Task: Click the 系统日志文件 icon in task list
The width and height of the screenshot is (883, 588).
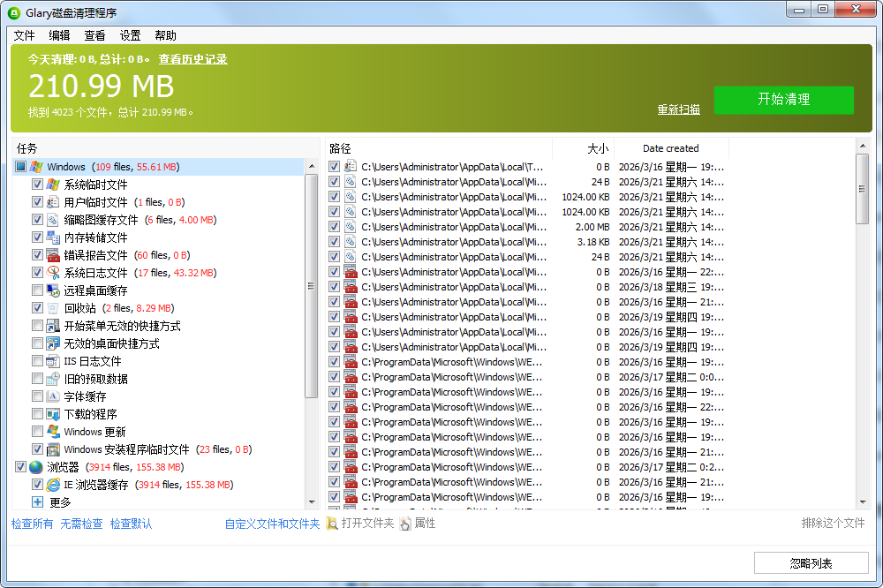Action: click(53, 273)
